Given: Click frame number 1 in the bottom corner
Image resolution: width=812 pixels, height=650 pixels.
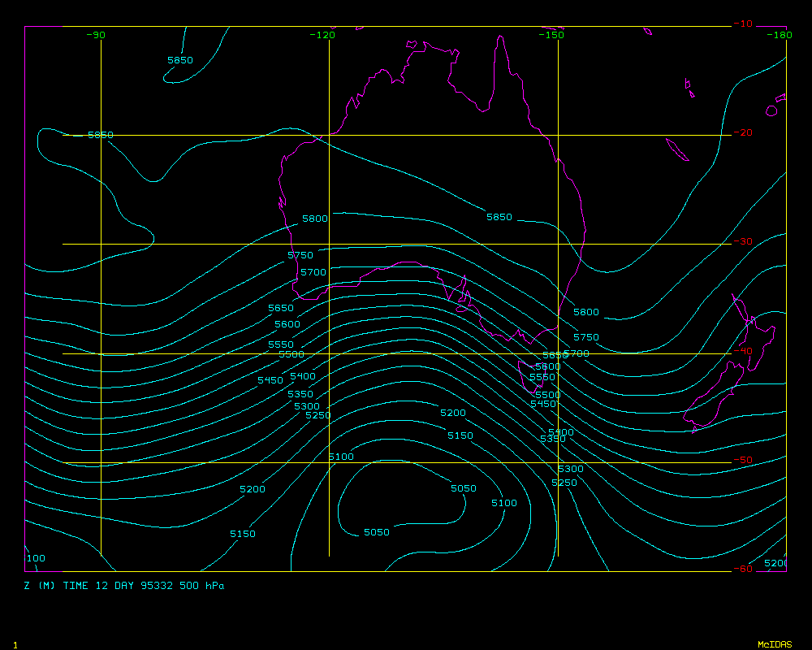Looking at the screenshot, I should (15, 644).
